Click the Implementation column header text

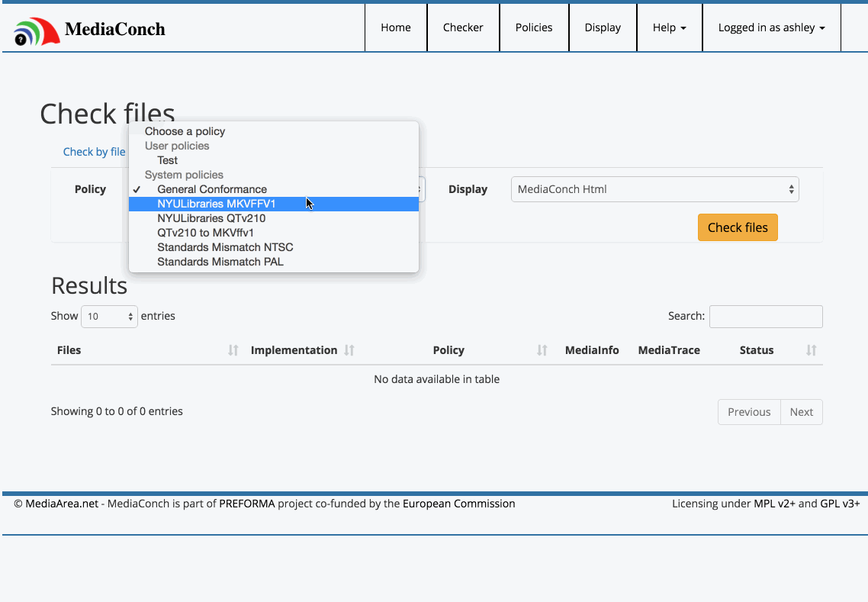click(x=294, y=350)
